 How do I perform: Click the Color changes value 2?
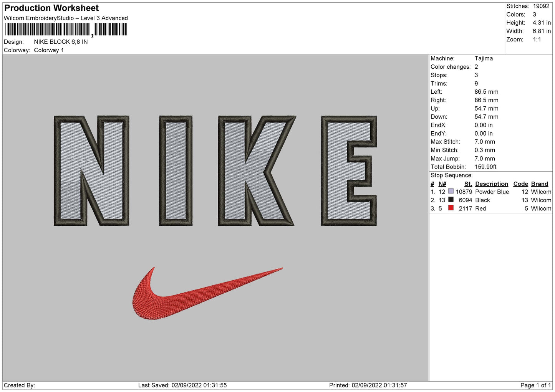pos(476,67)
